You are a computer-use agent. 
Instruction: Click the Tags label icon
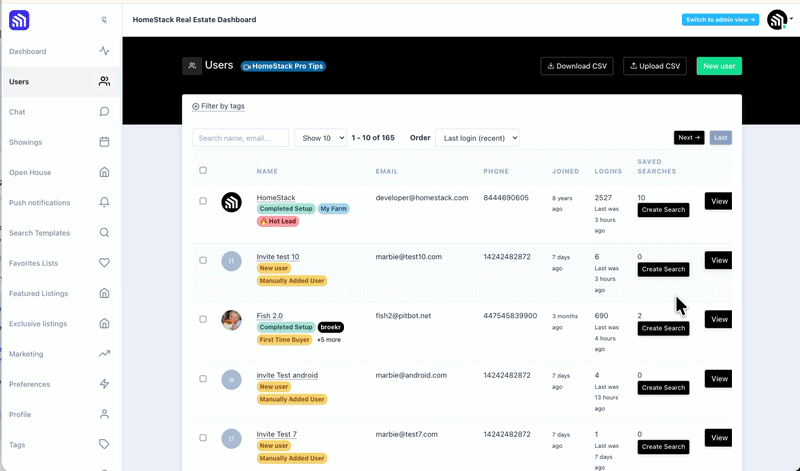click(104, 444)
